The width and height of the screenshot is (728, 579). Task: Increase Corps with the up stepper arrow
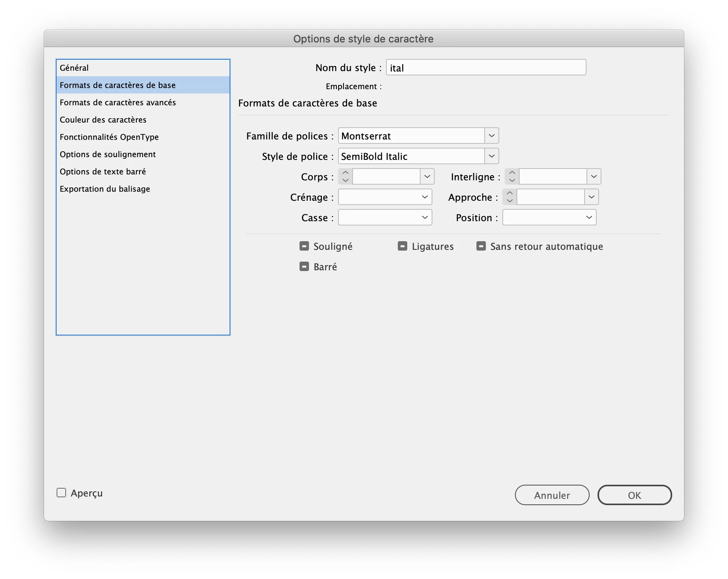point(346,173)
